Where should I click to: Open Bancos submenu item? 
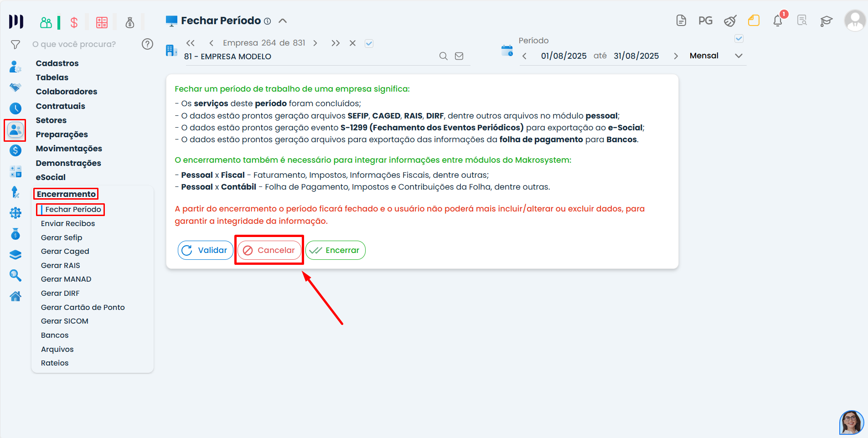coord(55,335)
